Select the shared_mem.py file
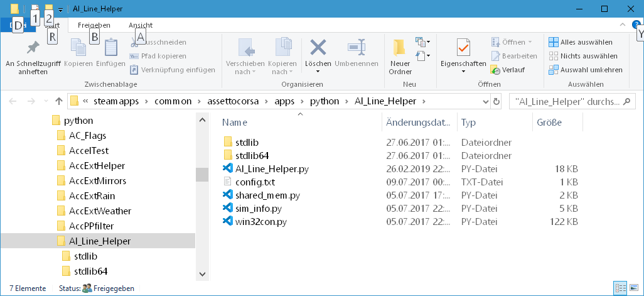 pos(267,195)
